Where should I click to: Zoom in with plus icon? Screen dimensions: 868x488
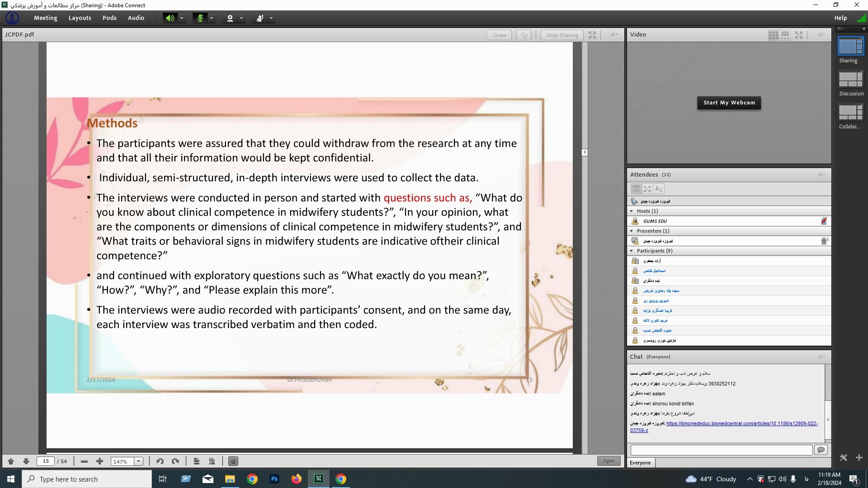(99, 461)
